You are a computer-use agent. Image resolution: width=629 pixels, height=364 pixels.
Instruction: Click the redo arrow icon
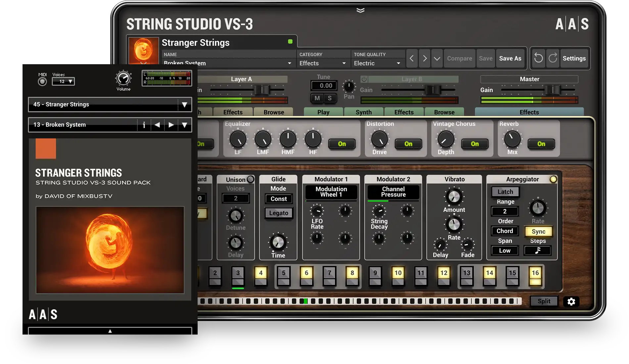553,58
